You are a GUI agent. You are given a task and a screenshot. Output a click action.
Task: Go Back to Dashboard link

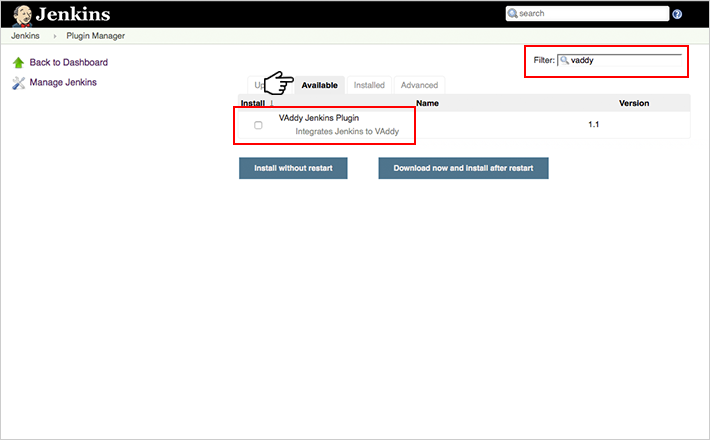point(68,62)
